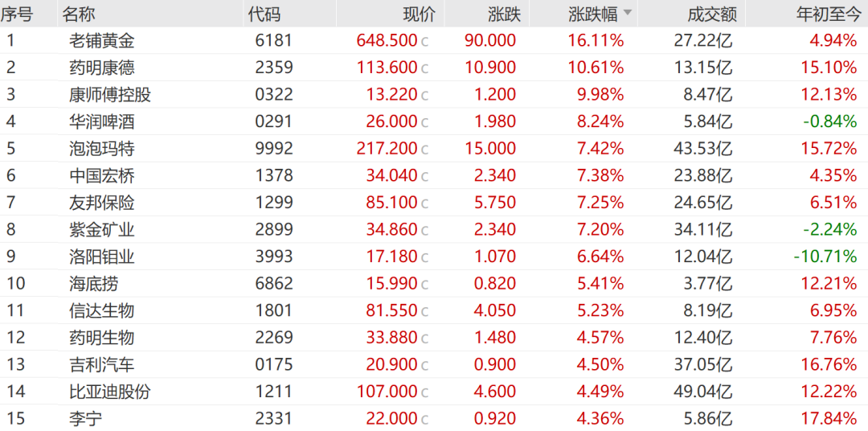Click the 'c' marker beside 老铺黄金's price
868x431 pixels.
(x=424, y=41)
